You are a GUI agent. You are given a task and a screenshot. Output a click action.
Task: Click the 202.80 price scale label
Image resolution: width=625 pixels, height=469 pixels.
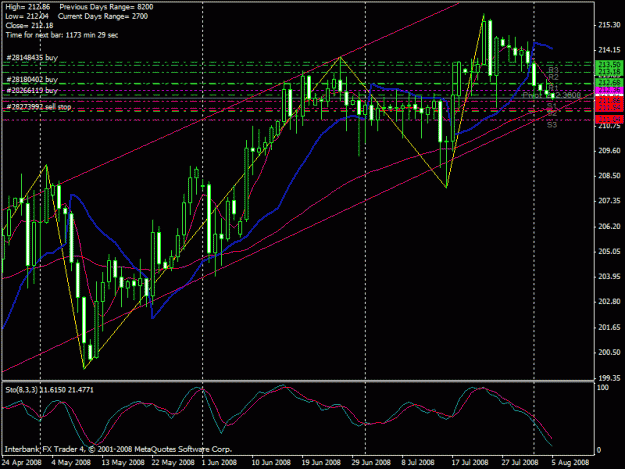[x=609, y=302]
